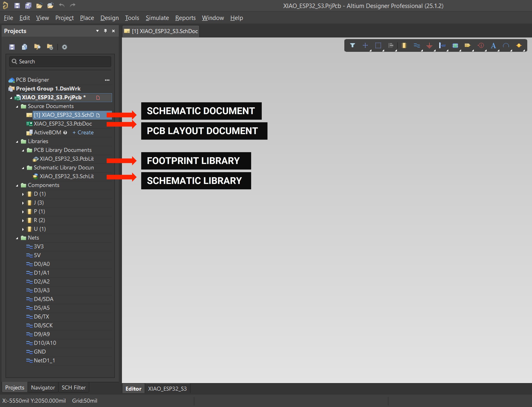Select the Place Wire tool
This screenshot has width=532, height=407.
click(417, 45)
